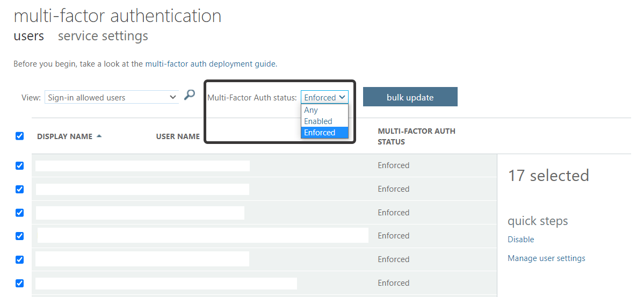
Task: Open the multi-factor auth deployment guide link
Action: click(211, 64)
